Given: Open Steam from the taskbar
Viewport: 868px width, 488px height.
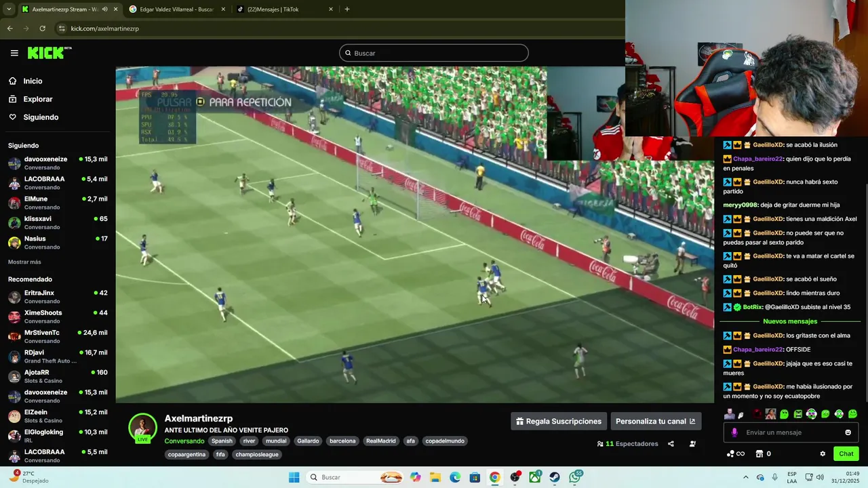Looking at the screenshot, I should click(555, 477).
